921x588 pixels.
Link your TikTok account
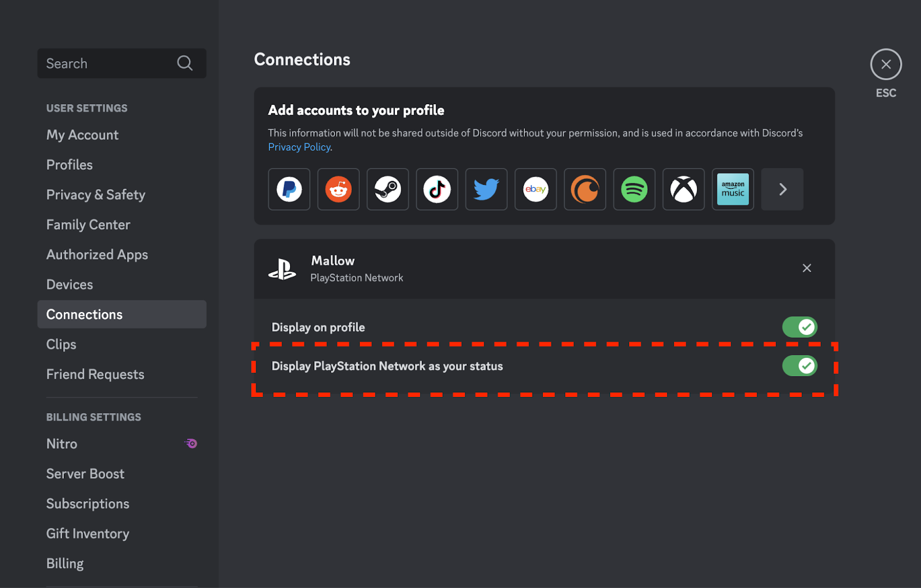[437, 189]
